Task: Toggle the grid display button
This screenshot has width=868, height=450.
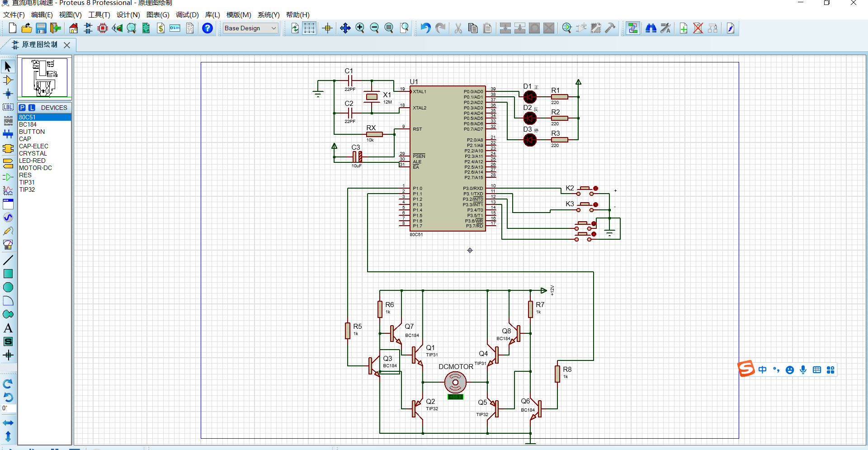Action: pyautogui.click(x=309, y=28)
